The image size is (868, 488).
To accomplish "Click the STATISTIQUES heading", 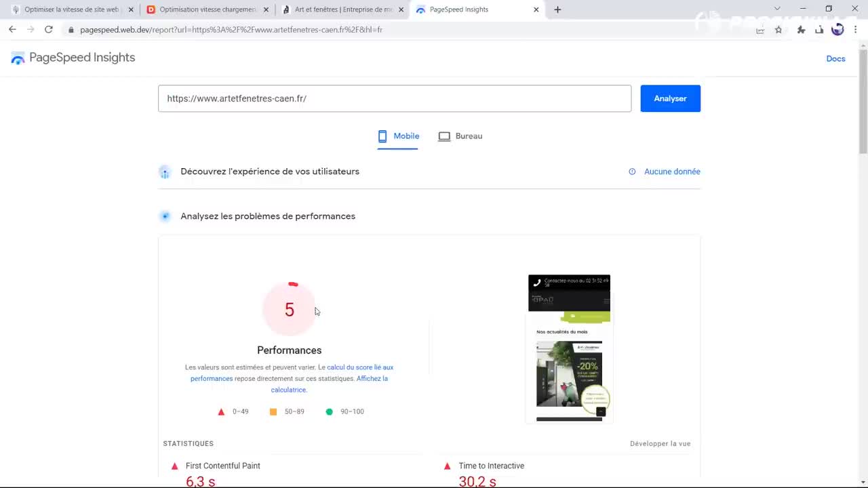I will [189, 443].
